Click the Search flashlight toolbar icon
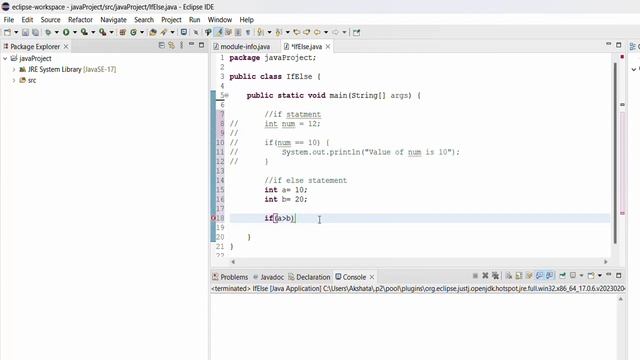Screen dimensions: 640x360 coord(163,32)
